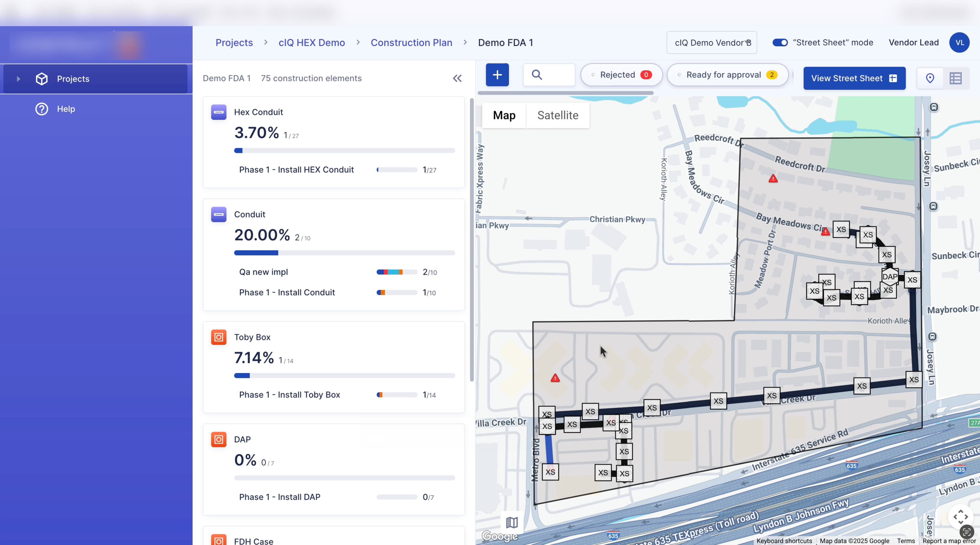Click the VL user avatar
The width and height of the screenshot is (980, 545).
[x=960, y=43]
